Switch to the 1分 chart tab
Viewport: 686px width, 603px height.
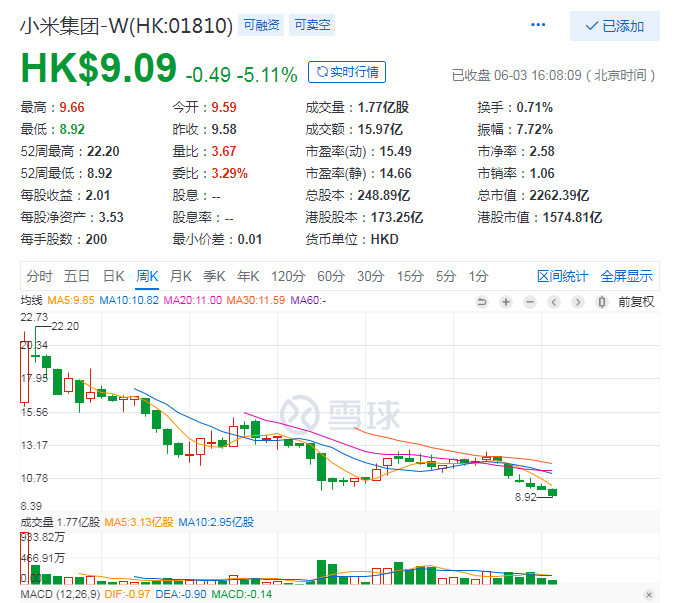pos(479,276)
